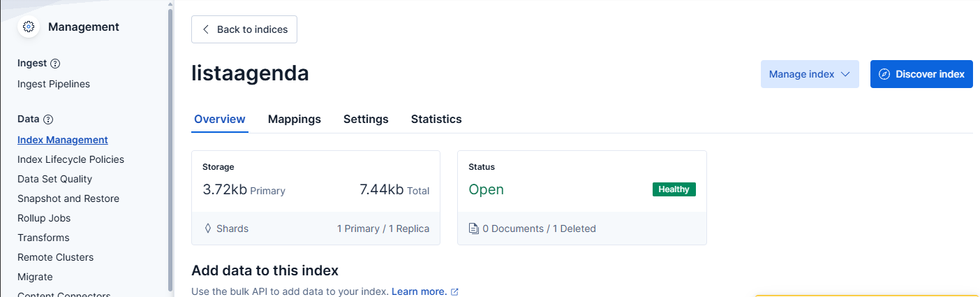Click the Documents page icon
Viewport: 980px width, 297px height.
[x=473, y=229]
